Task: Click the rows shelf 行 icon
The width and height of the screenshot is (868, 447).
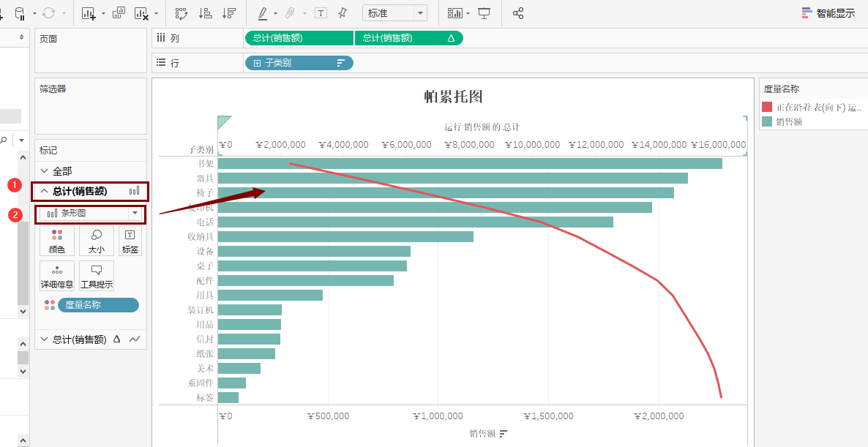Action: click(161, 62)
